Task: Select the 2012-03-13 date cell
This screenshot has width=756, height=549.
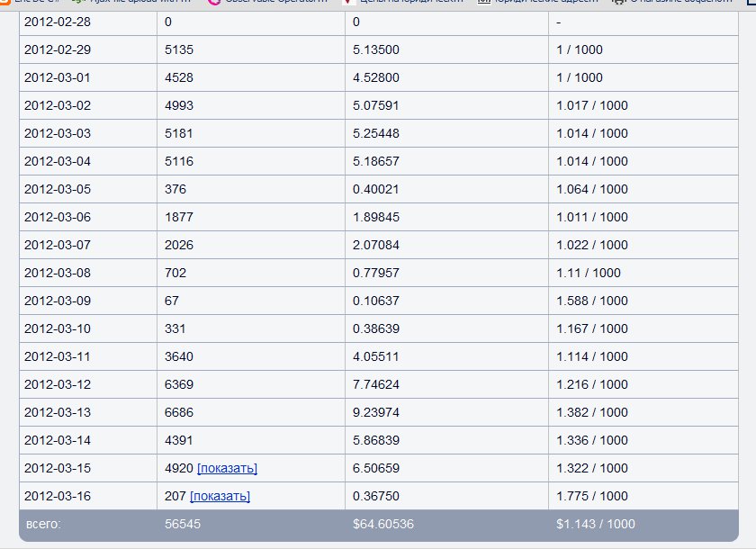Action: (58, 412)
